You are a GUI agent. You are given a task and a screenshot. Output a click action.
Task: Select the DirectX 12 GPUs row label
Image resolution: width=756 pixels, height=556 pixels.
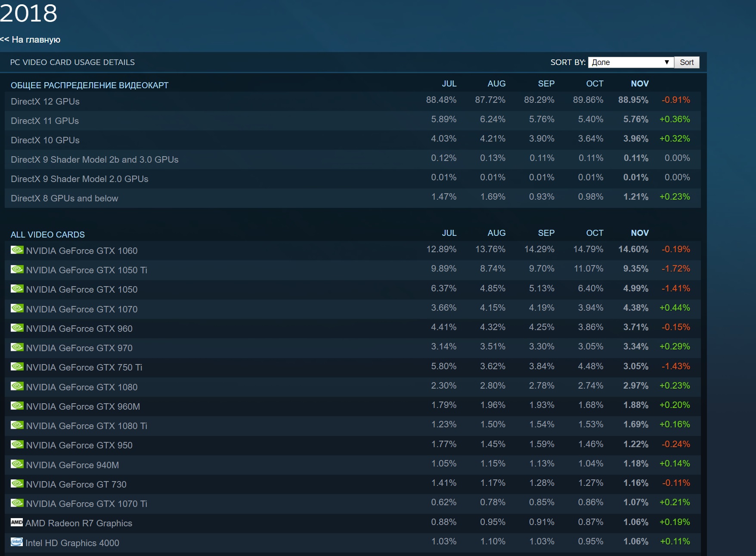45,102
